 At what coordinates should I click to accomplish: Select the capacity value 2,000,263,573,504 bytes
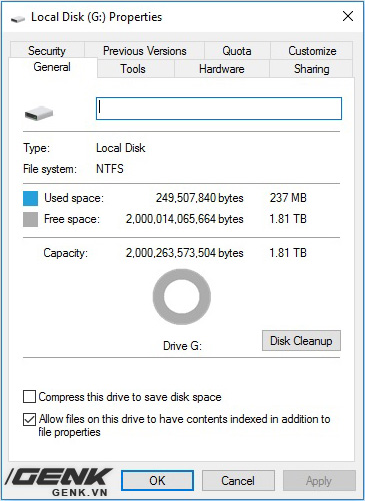point(184,253)
